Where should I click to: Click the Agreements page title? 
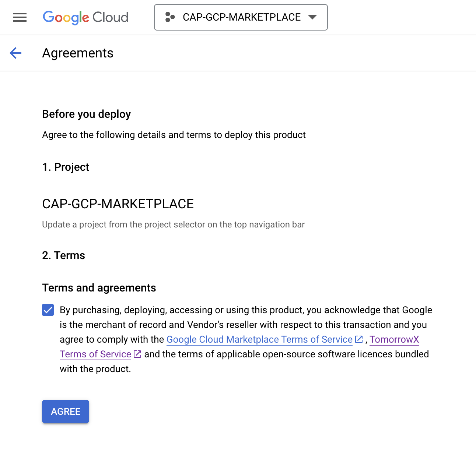pos(78,53)
